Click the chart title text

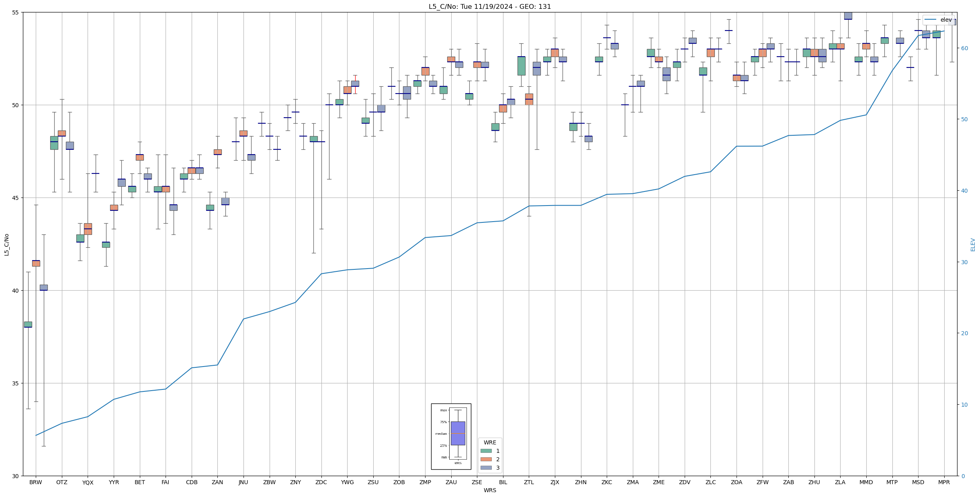click(489, 6)
